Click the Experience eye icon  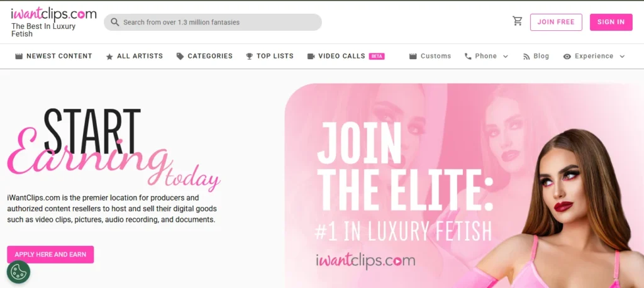pyautogui.click(x=567, y=57)
